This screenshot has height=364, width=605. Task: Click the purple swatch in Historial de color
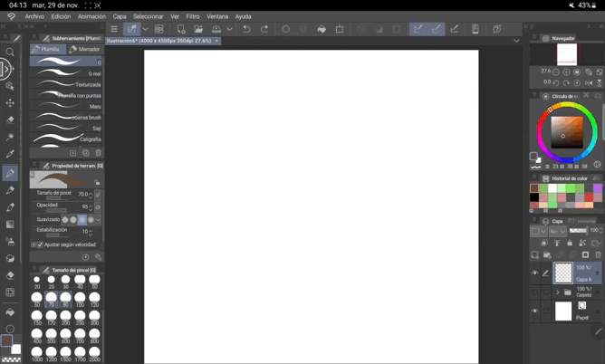coord(597,187)
